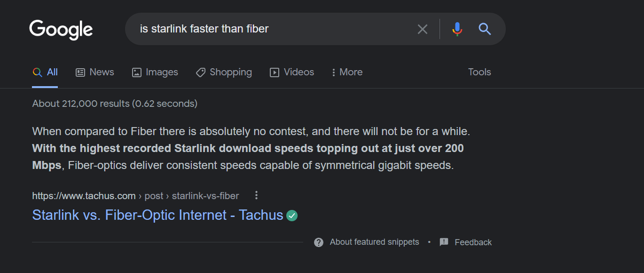644x273 pixels.
Task: Click the Feedback flag icon
Action: (444, 242)
